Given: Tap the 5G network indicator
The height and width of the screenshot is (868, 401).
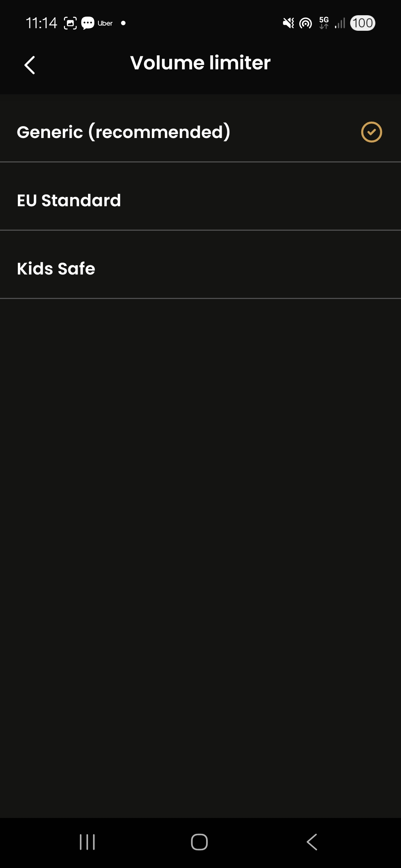Looking at the screenshot, I should point(324,23).
